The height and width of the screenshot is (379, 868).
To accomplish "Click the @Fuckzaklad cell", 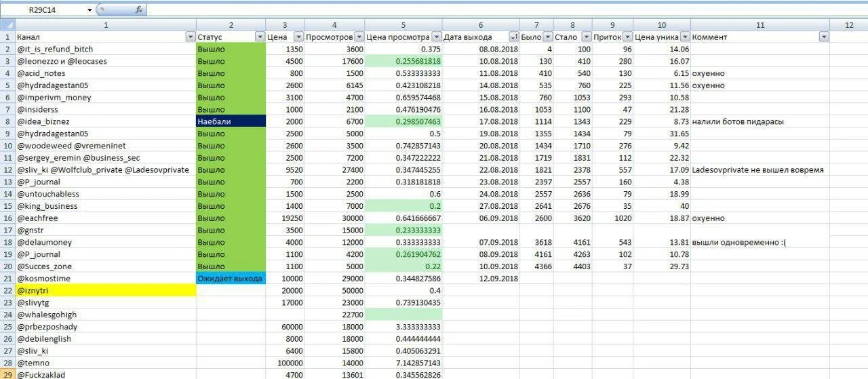I will click(x=105, y=374).
